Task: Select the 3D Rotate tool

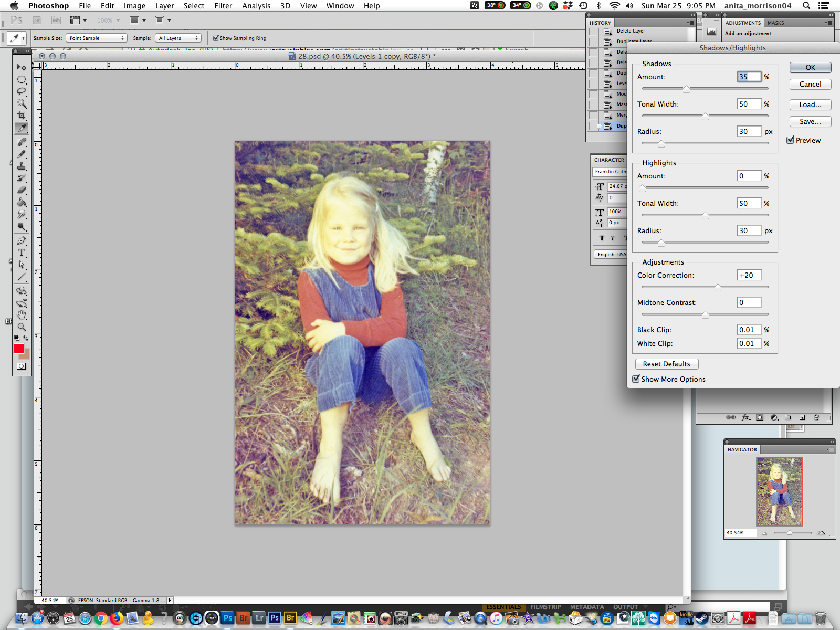Action: click(22, 291)
